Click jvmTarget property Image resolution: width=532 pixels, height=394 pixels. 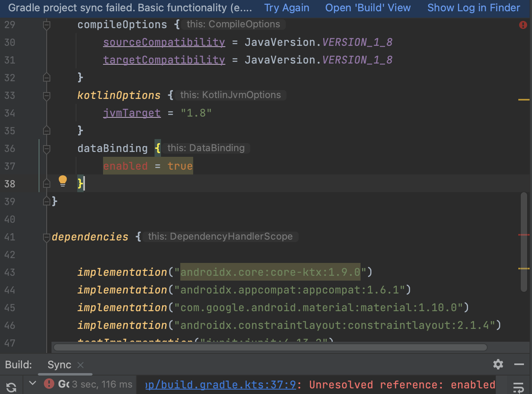coord(132,113)
